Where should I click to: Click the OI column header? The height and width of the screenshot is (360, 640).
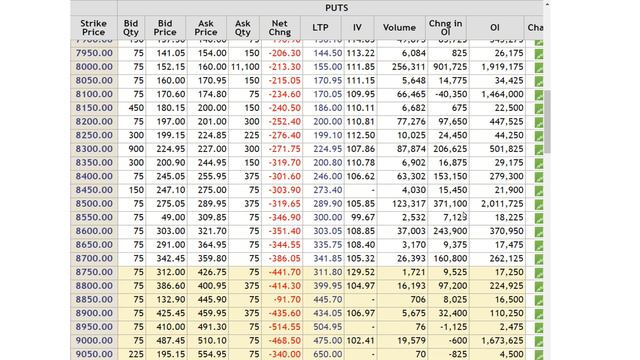pos(495,28)
